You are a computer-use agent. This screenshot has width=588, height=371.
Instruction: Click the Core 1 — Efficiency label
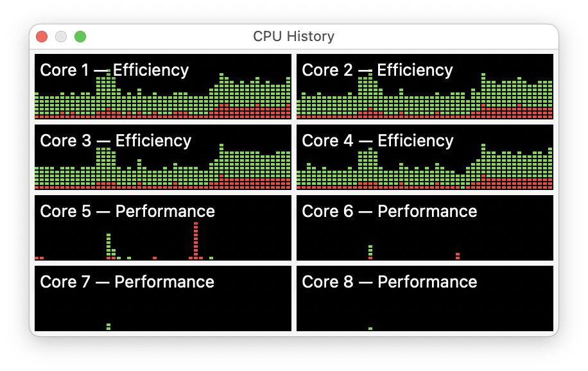[114, 71]
